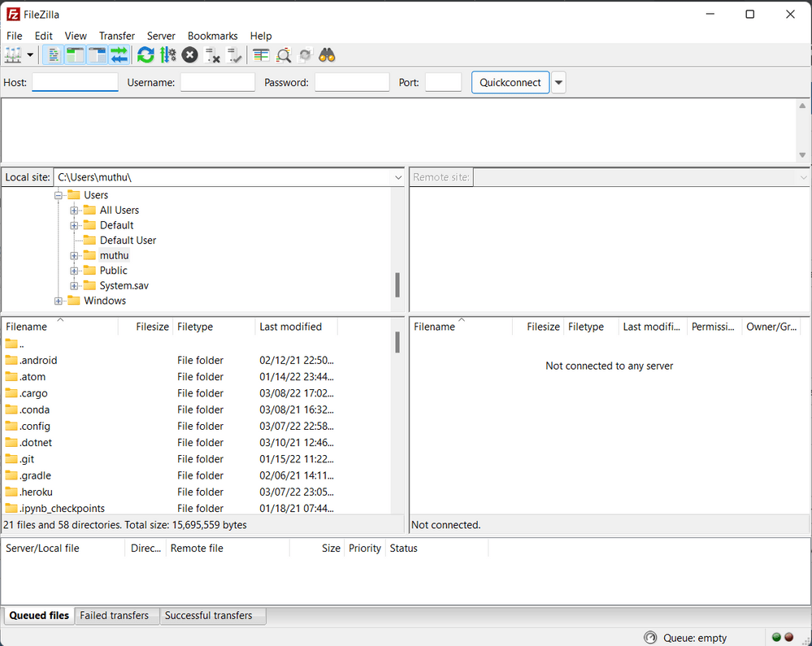Select the .ipynb_checkpoints folder
This screenshot has width=812, height=646.
click(x=55, y=509)
